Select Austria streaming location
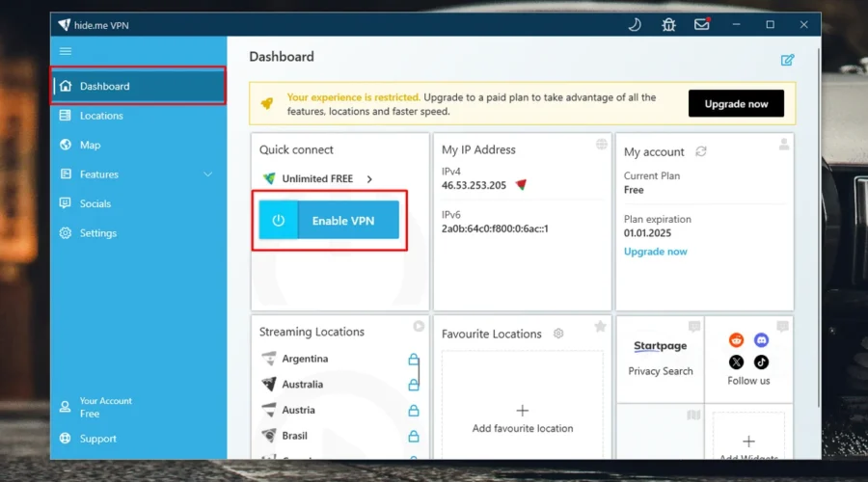Screen dimensions: 868x482 298,410
